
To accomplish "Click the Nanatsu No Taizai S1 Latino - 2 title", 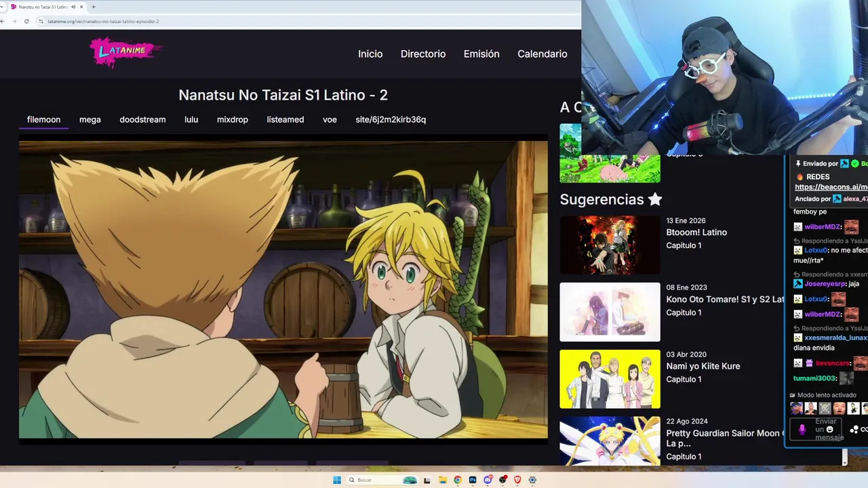I will pos(283,95).
